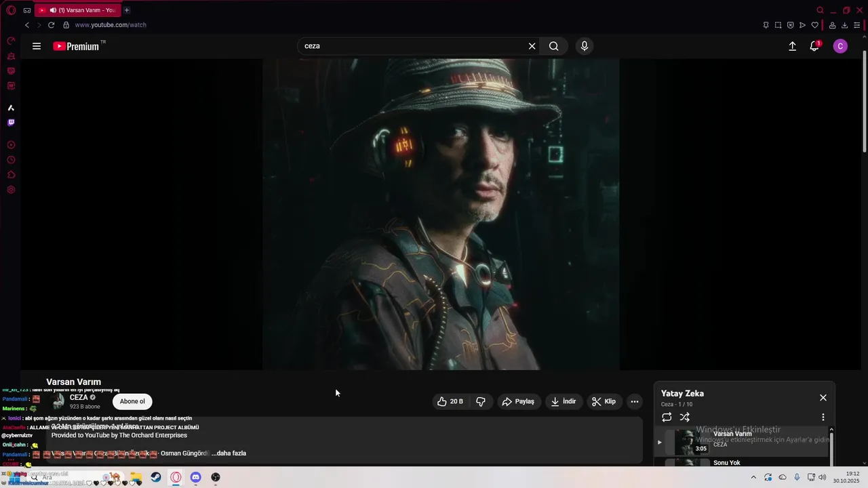Image resolution: width=868 pixels, height=488 pixels.
Task: Open the CEZA channel name link
Action: [79, 397]
